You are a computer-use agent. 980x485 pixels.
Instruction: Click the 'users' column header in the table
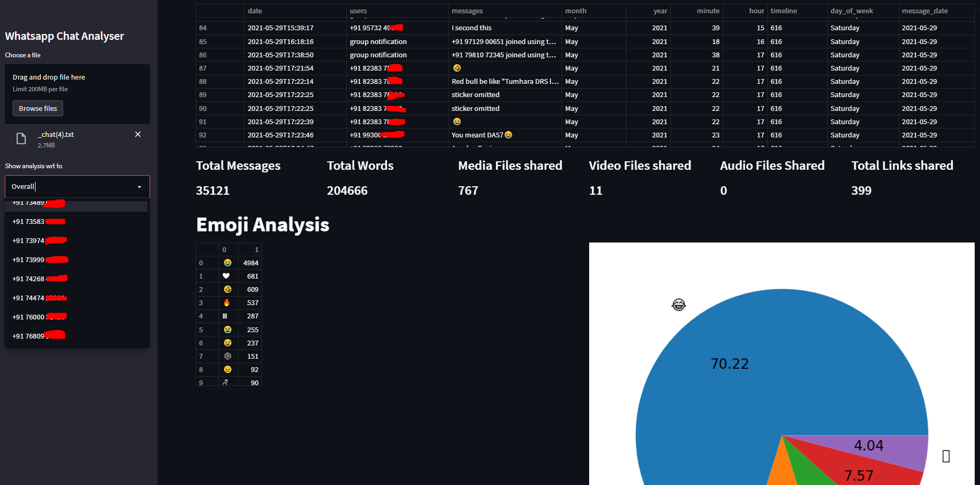pos(358,11)
